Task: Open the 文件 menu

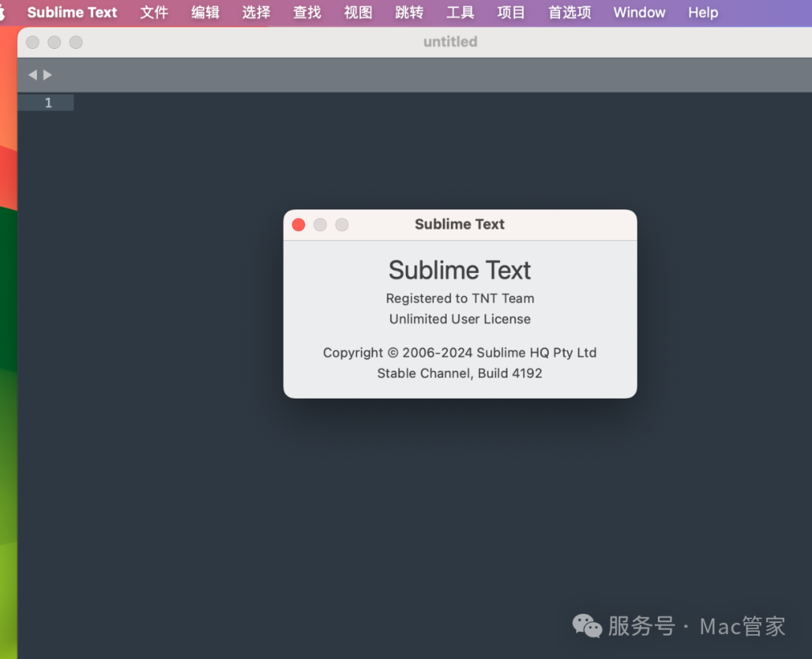Action: coord(154,13)
